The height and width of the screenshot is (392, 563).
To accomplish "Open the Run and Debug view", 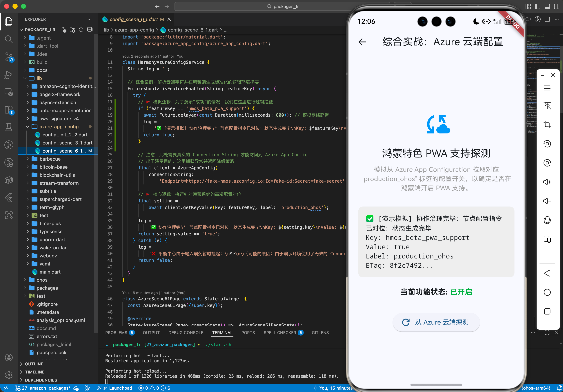I will click(9, 75).
